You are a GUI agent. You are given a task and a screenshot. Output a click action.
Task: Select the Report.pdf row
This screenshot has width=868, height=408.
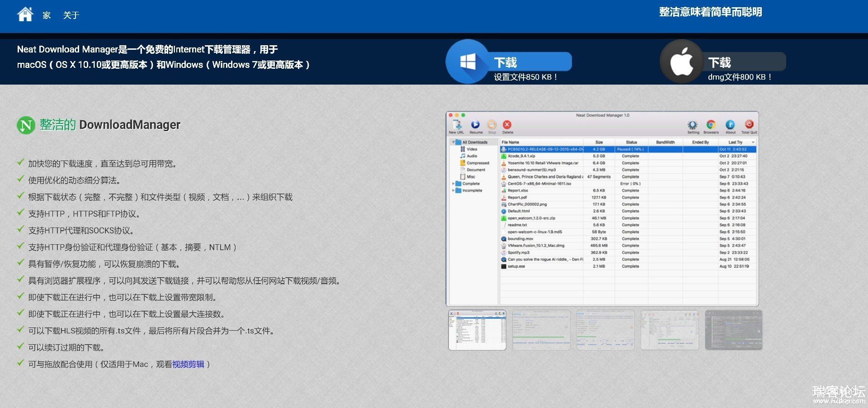point(628,197)
